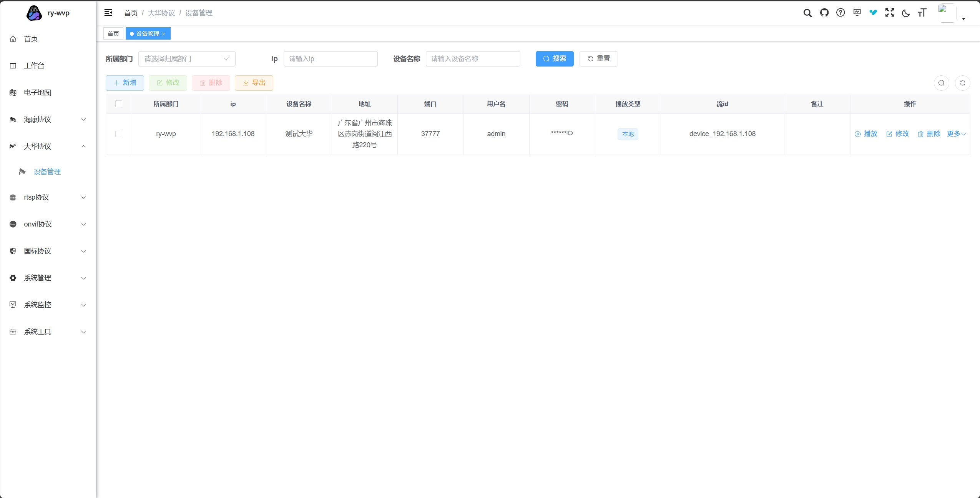Click the blue 搜索 button
The height and width of the screenshot is (498, 980).
click(554, 59)
